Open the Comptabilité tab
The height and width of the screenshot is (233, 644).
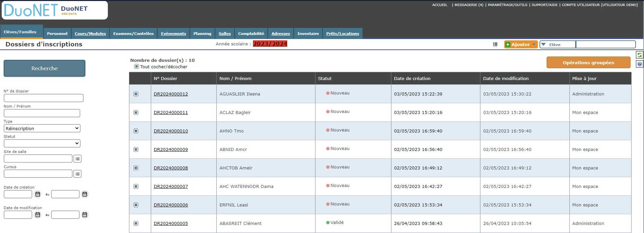[x=251, y=33]
